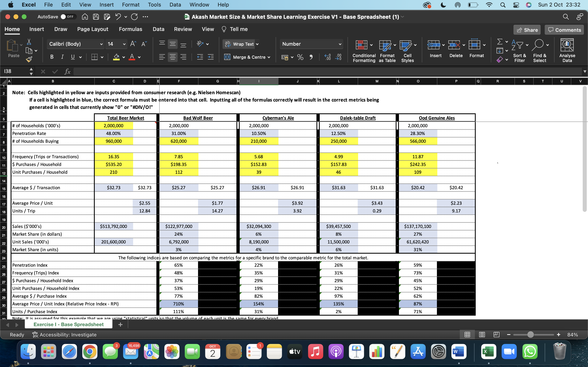Image resolution: width=588 pixels, height=367 pixels.
Task: Apply Percent Style formatting
Action: (300, 57)
